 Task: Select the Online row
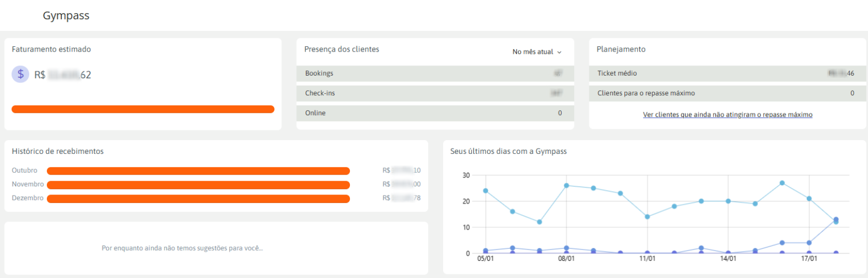435,113
